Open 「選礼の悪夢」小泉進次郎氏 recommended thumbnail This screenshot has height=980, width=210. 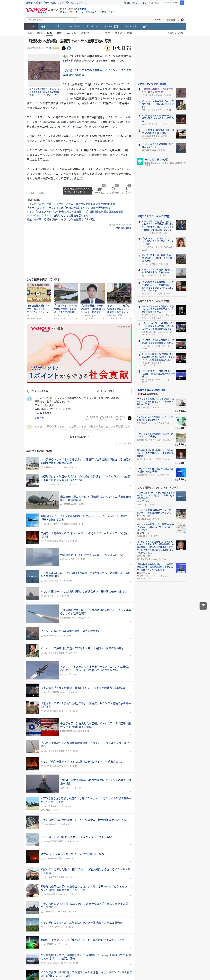[92, 293]
